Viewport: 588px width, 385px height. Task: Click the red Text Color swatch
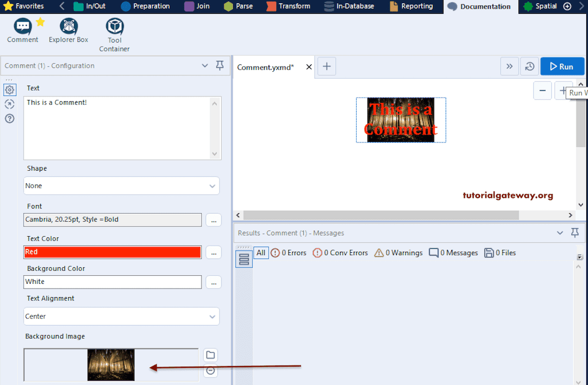point(112,252)
